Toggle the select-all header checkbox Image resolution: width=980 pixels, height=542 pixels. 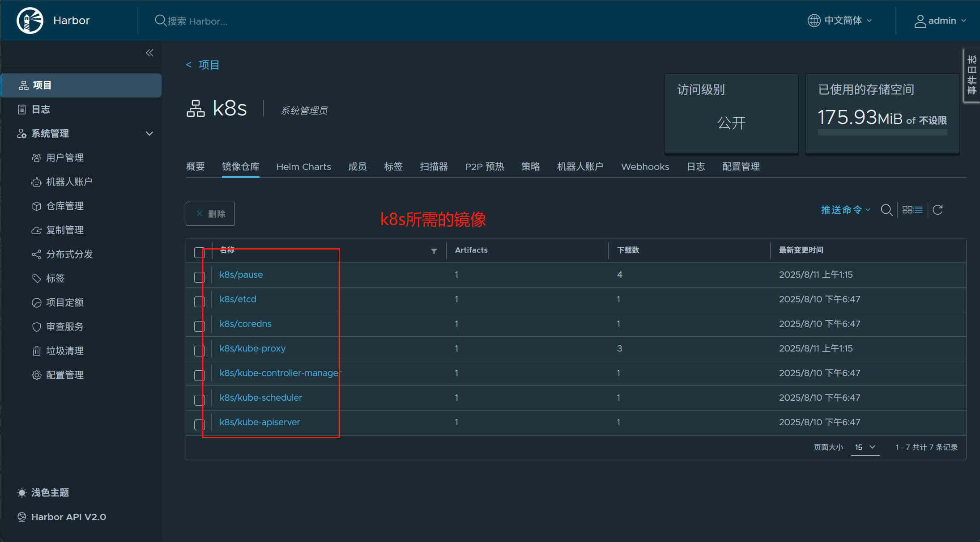point(200,253)
